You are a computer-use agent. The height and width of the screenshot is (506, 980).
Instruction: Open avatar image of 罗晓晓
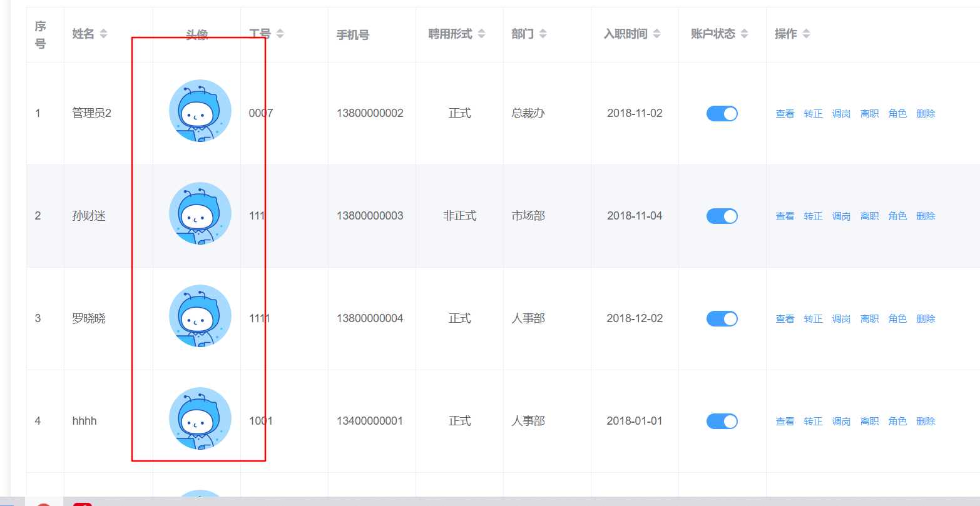pyautogui.click(x=200, y=316)
